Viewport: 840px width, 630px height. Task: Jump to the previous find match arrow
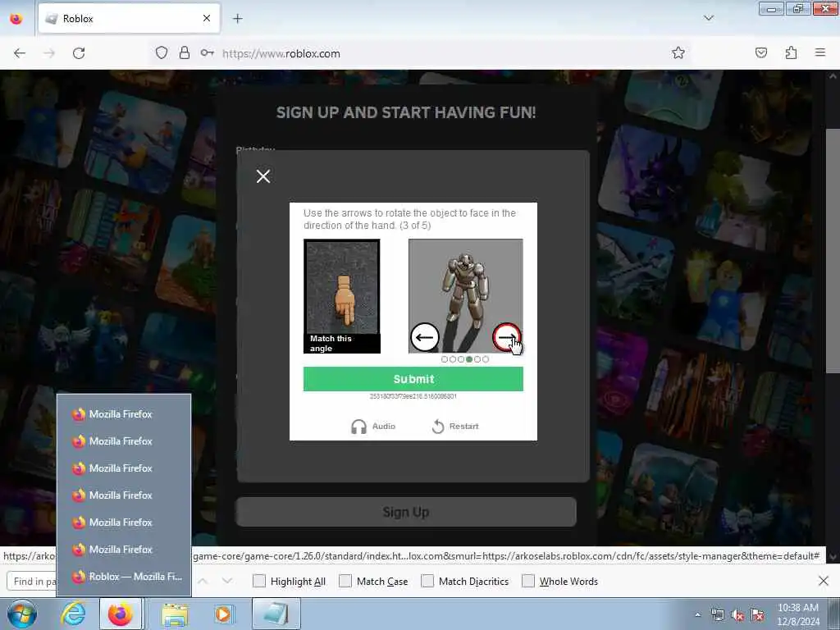tap(203, 582)
